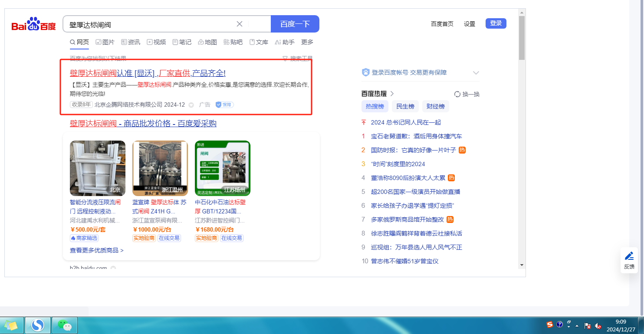Image resolution: width=644 pixels, height=334 pixels.
Task: Click the 登录 login button
Action: tap(496, 23)
